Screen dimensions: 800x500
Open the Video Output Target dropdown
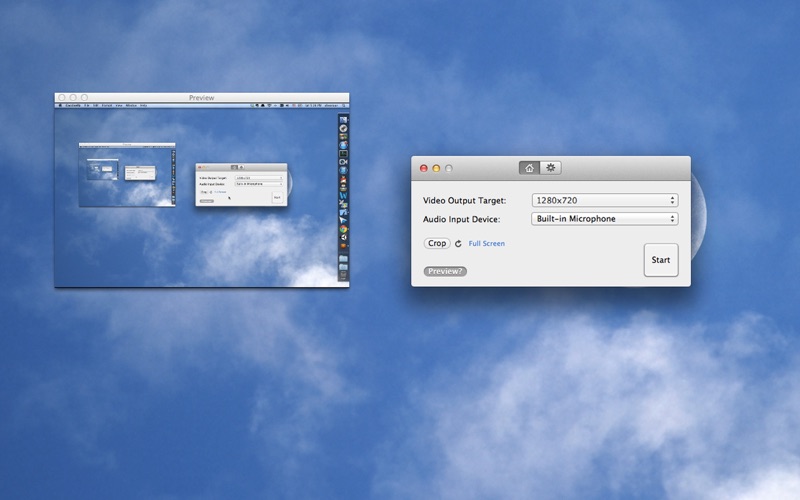605,201
